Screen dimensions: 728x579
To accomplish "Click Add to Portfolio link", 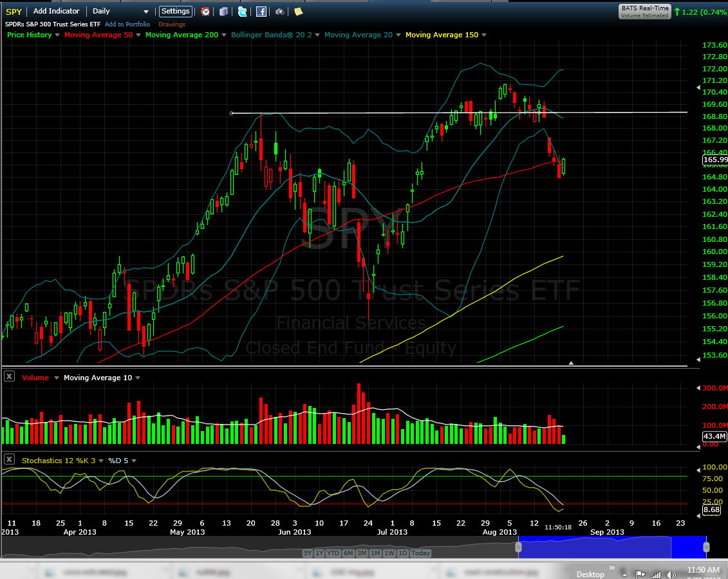I will 127,24.
